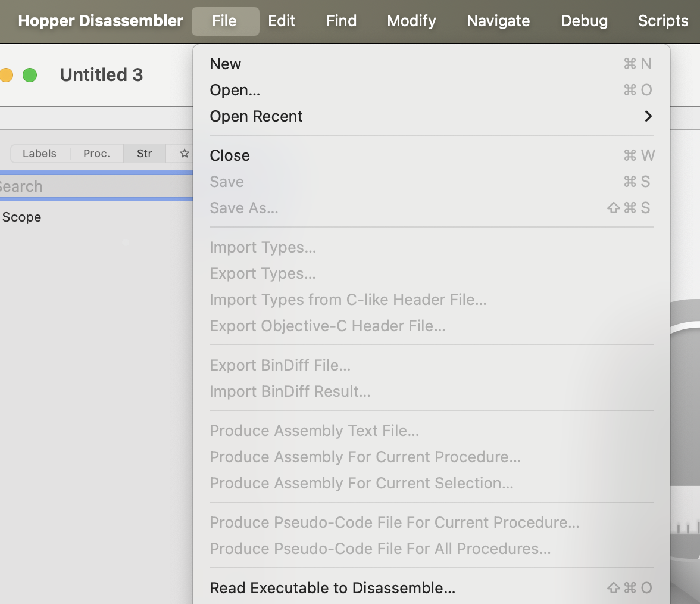Select Read Executable to Disassemble...
The height and width of the screenshot is (604, 700).
pyautogui.click(x=431, y=588)
